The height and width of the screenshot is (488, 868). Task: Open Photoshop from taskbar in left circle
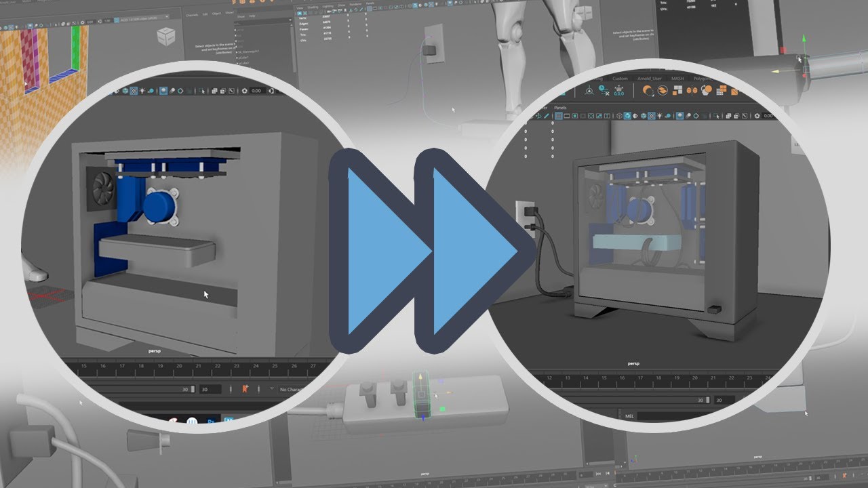[211, 420]
